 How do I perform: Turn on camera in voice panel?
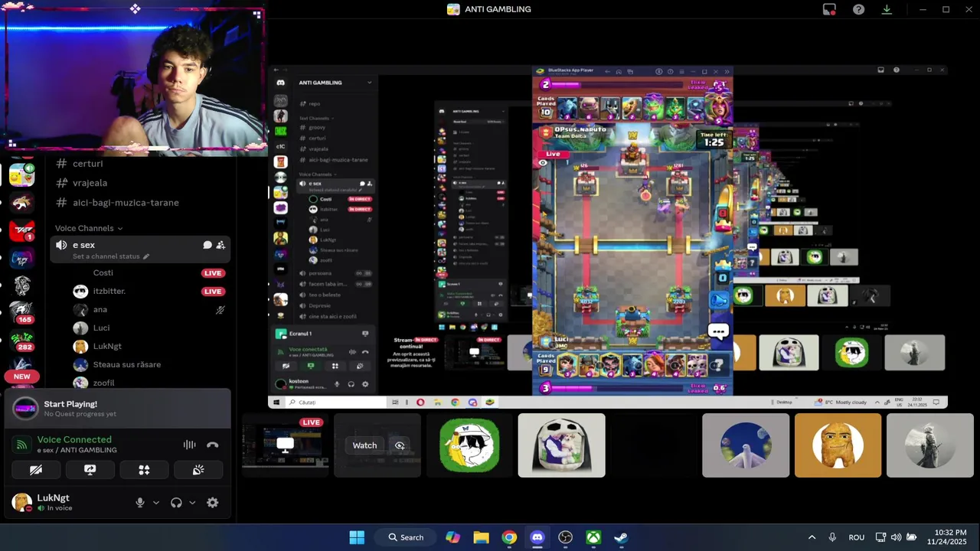(x=36, y=470)
